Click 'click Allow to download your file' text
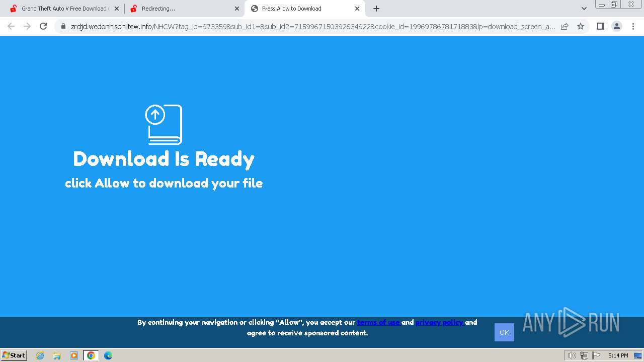Viewport: 644px width, 362px height. (x=164, y=183)
